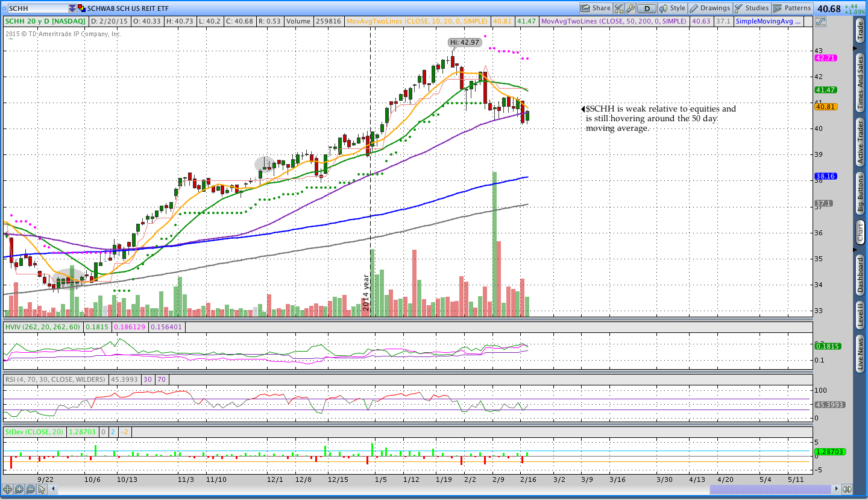Image resolution: width=868 pixels, height=500 pixels.
Task: Click the chart mode curve icon
Action: pyautogui.click(x=820, y=22)
